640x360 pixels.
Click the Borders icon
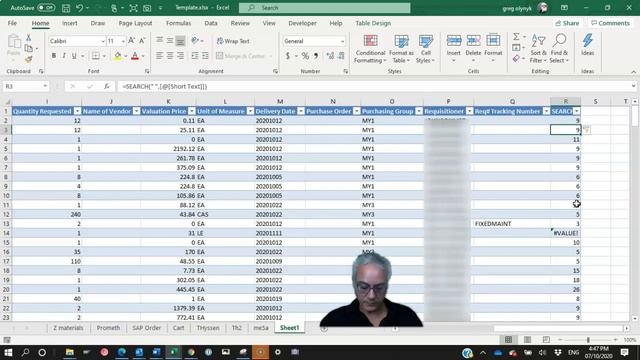[96, 56]
